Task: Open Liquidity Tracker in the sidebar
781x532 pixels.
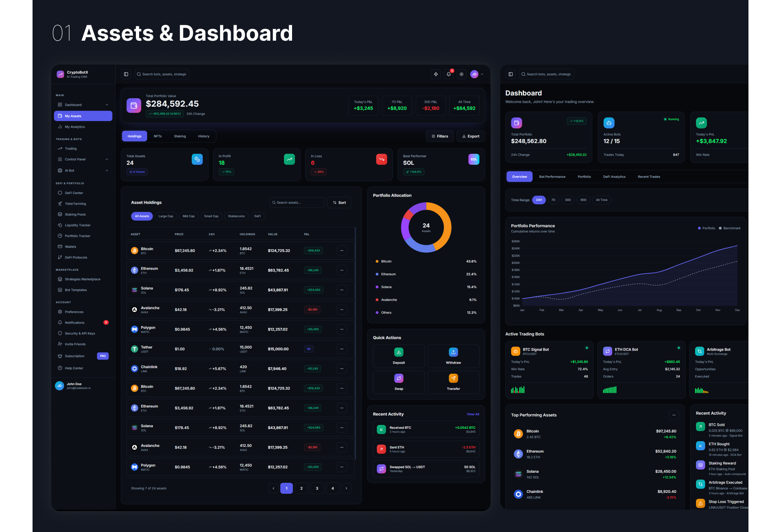Action: [83, 225]
